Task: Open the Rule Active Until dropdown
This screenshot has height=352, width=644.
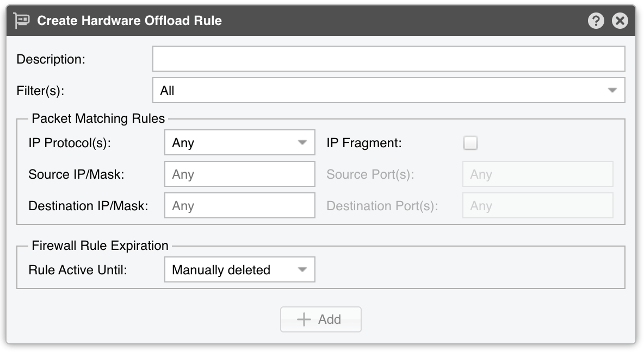Action: 239,269
